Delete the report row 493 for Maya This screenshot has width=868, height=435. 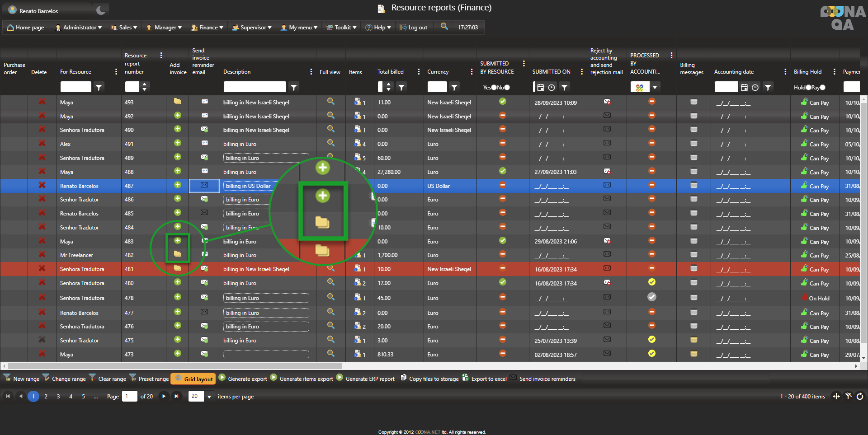click(x=42, y=102)
